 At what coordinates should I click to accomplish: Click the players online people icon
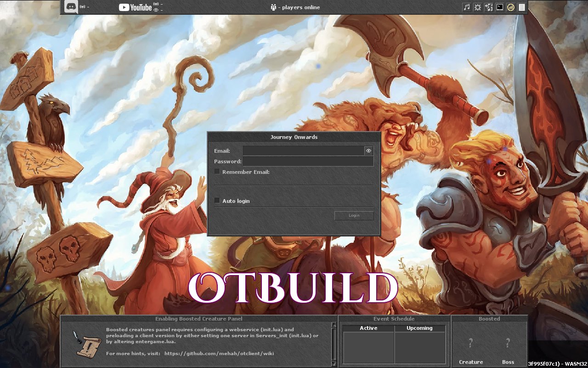[x=273, y=7]
